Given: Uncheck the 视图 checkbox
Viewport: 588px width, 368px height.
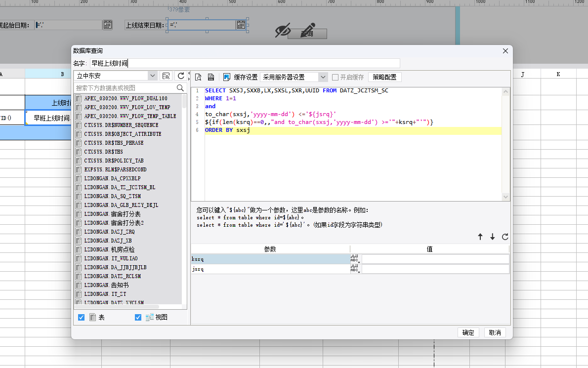Looking at the screenshot, I should [x=138, y=317].
